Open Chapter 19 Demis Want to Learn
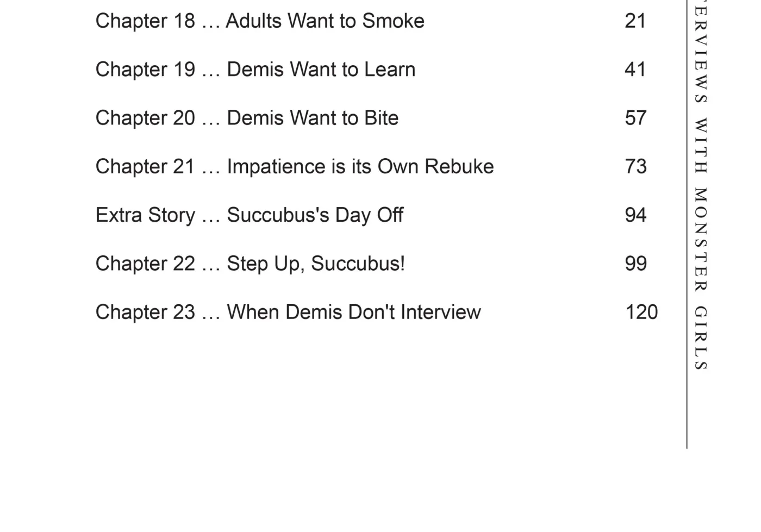Viewport: 761px width, 532px height. [255, 70]
